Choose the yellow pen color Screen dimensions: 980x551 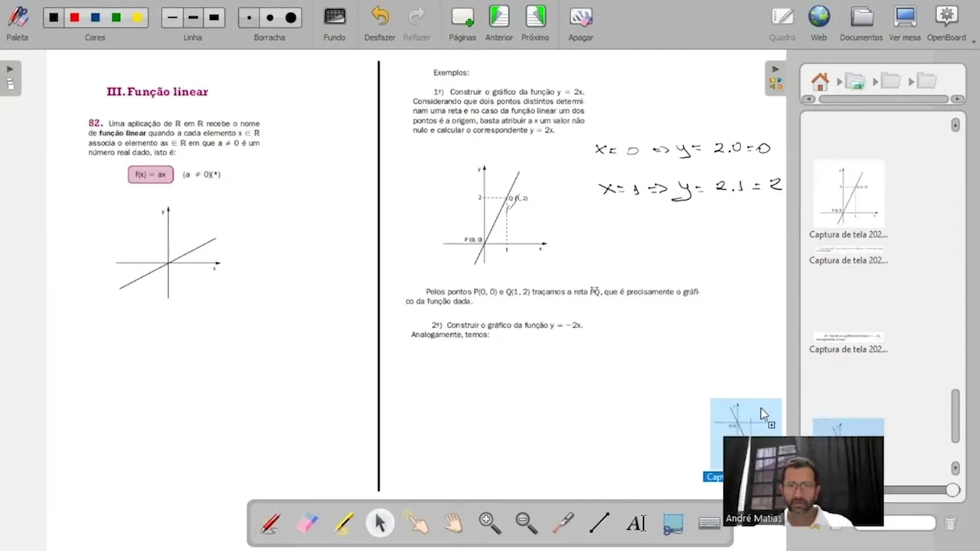pyautogui.click(x=137, y=18)
